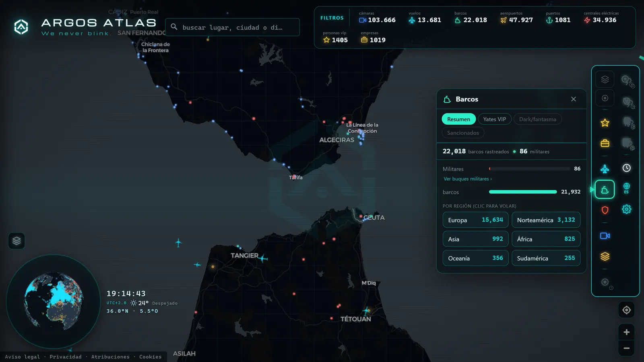Fly to the África region
Viewport: 644px width, 362px height.
[546, 239]
